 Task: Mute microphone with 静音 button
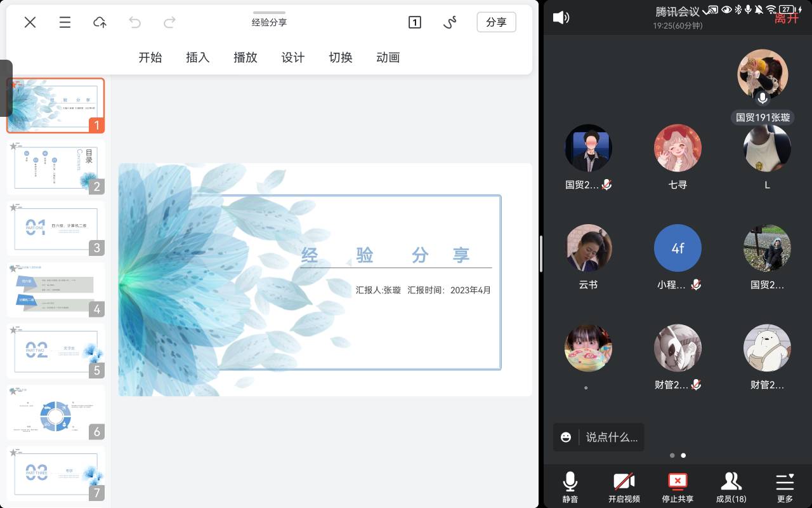pos(570,487)
